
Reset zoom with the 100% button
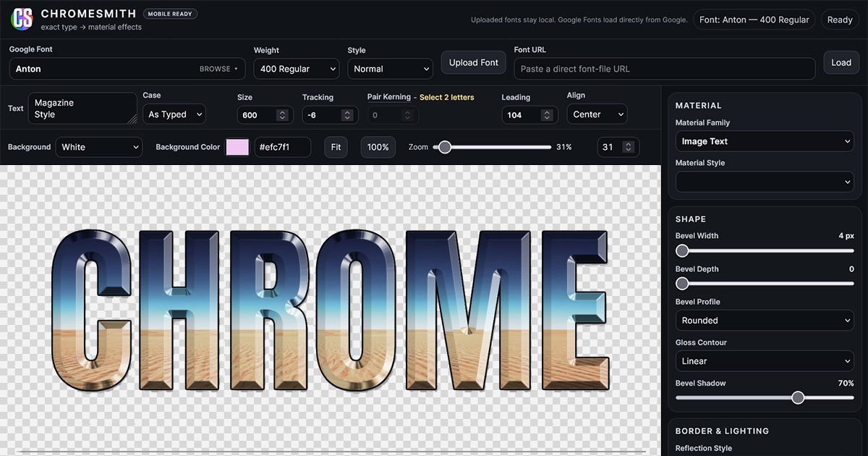[378, 147]
